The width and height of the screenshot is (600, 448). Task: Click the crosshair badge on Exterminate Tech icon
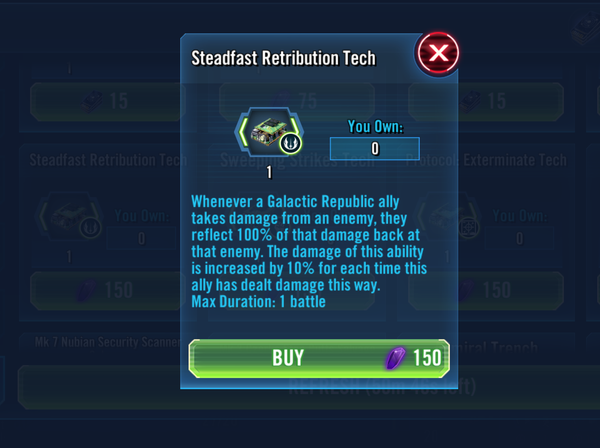tap(469, 228)
